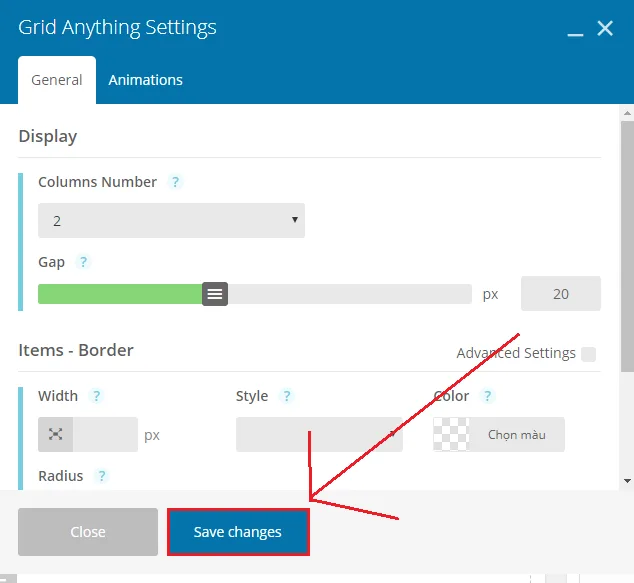
Task: Click the help icon next to Columns Number
Action: click(x=176, y=182)
